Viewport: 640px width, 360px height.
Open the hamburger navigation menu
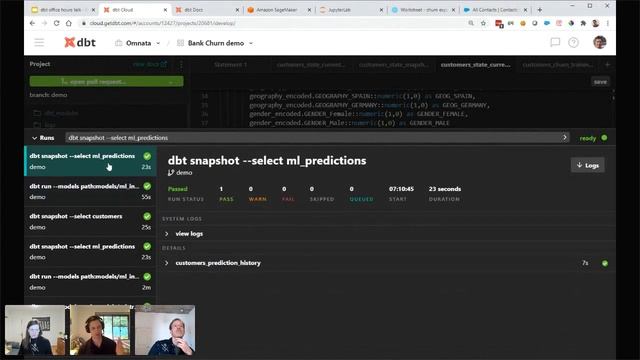(x=39, y=42)
